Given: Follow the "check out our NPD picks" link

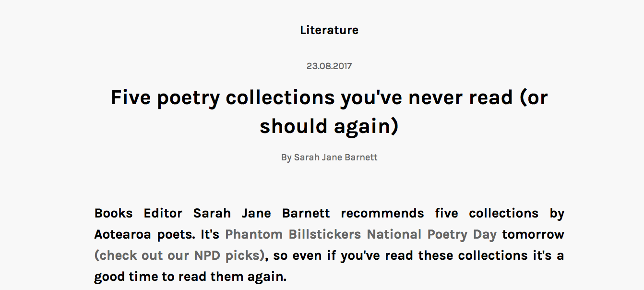Looking at the screenshot, I should [x=179, y=255].
